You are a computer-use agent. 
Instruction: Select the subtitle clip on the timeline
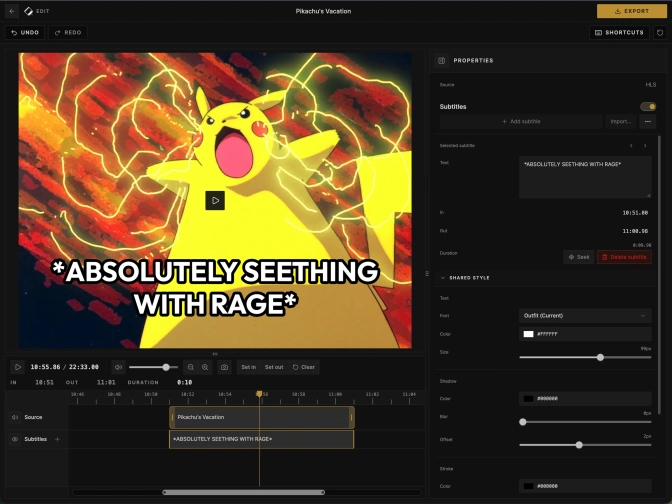(261, 439)
